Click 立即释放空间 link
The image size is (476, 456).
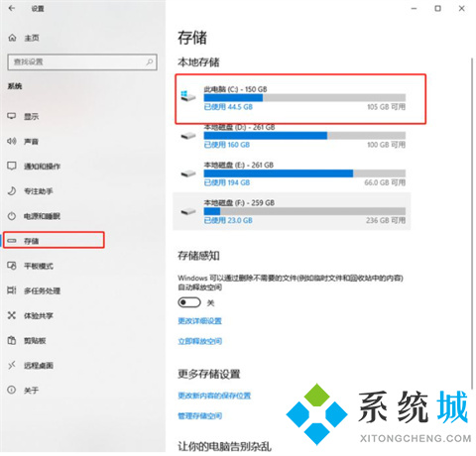point(199,341)
